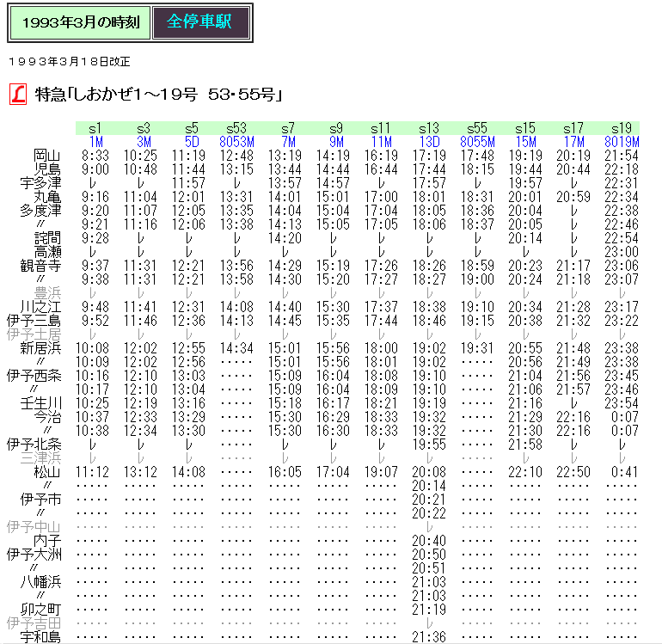
Task: Select train number link 8019M
Action: [622, 142]
